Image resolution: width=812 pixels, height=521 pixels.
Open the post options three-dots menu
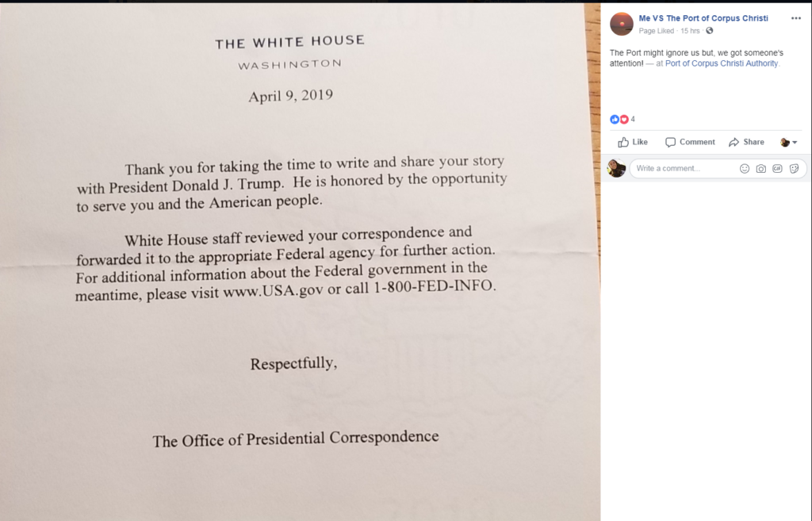795,18
